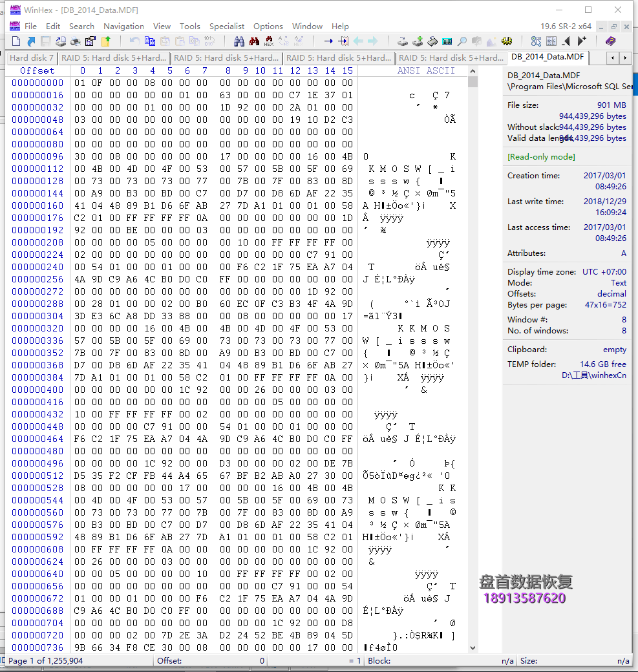
Task: Click the Undo arrow in the toolbar
Action: (x=134, y=41)
